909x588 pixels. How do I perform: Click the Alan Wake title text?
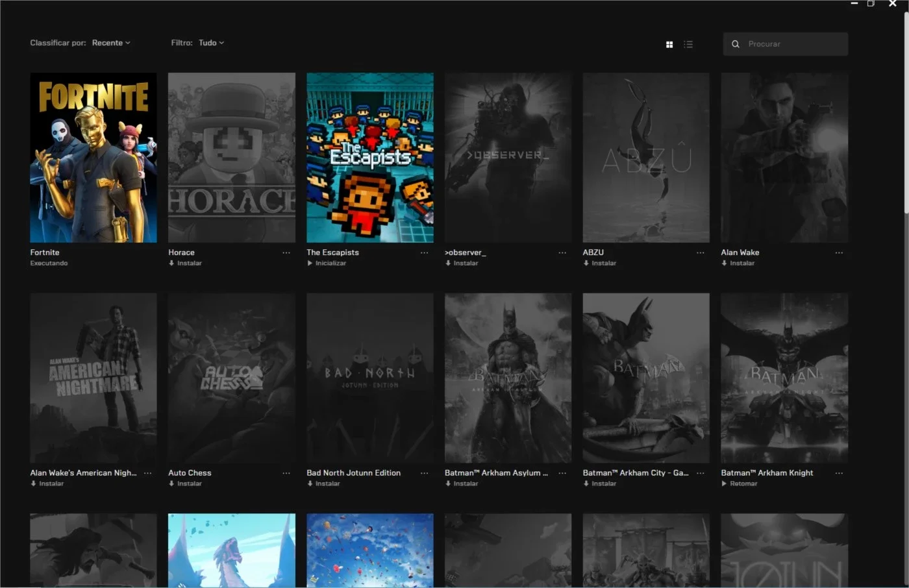(x=740, y=252)
